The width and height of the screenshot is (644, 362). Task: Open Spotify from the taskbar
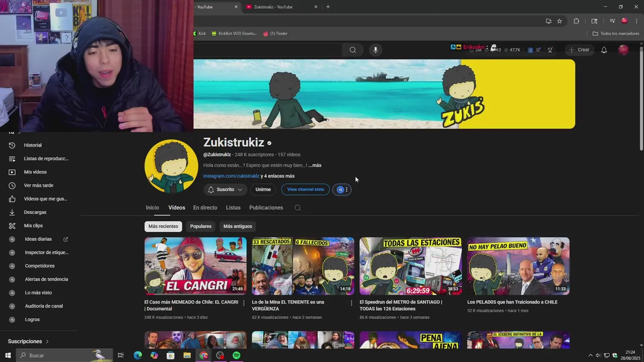[x=236, y=355]
